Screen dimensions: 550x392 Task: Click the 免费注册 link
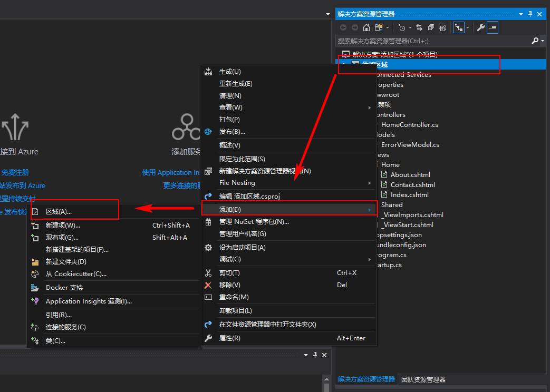[15, 172]
